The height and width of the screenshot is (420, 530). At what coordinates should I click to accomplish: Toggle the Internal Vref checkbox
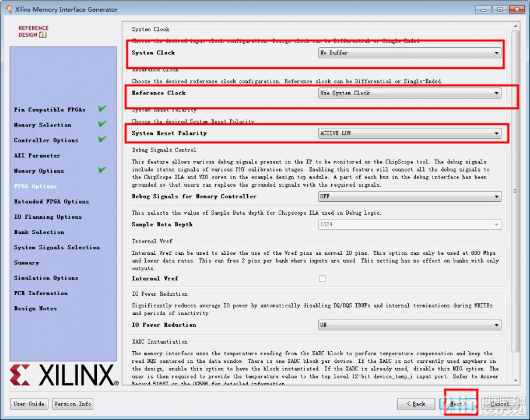[322, 279]
